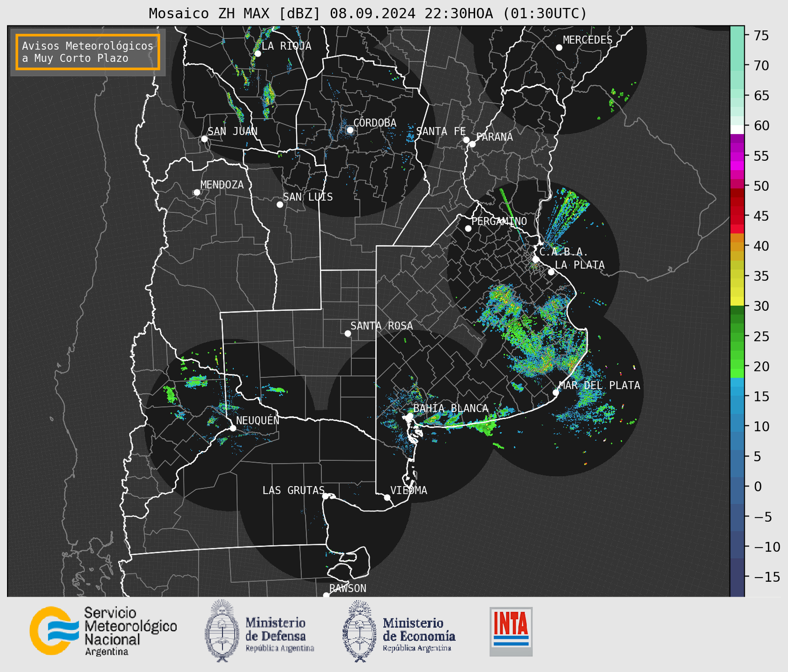This screenshot has width=788, height=672.
Task: Select the PARANÁ city label
Action: (x=494, y=136)
